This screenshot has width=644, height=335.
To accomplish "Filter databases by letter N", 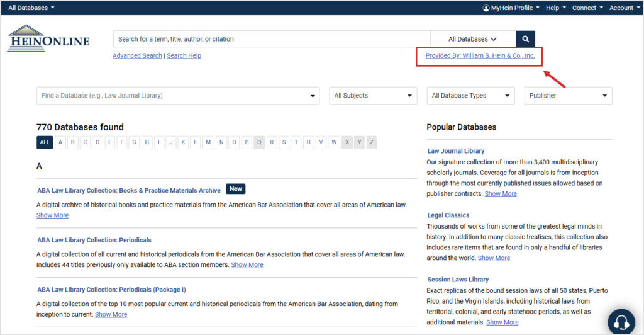I will [221, 142].
